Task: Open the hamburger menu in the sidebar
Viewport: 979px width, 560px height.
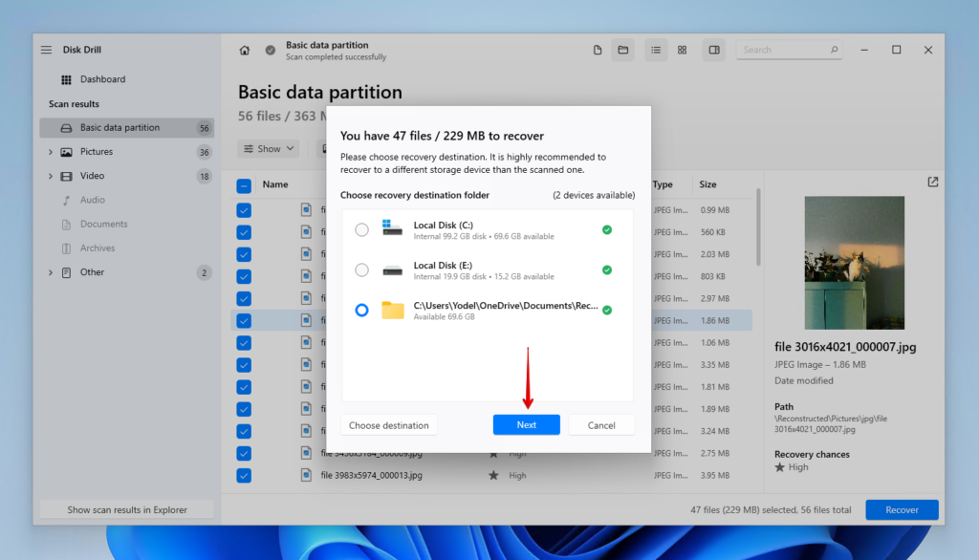Action: (45, 49)
